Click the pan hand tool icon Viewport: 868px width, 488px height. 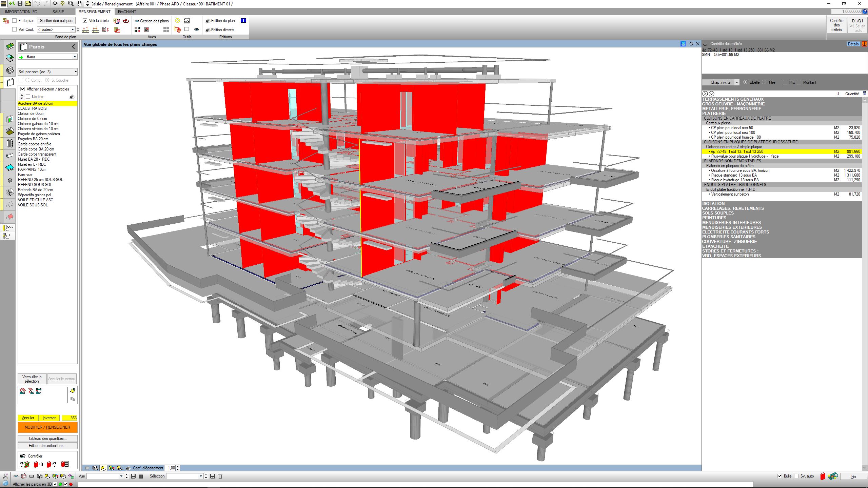coord(79,4)
